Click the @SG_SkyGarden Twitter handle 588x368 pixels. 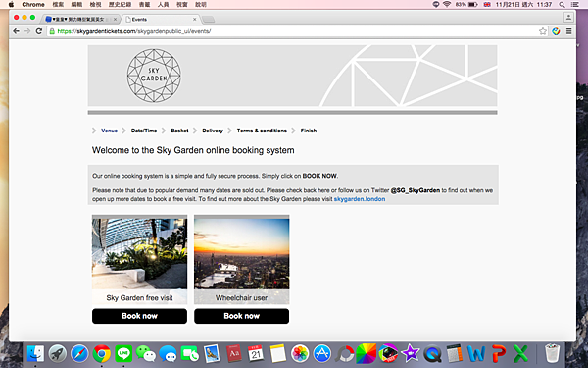pos(416,190)
